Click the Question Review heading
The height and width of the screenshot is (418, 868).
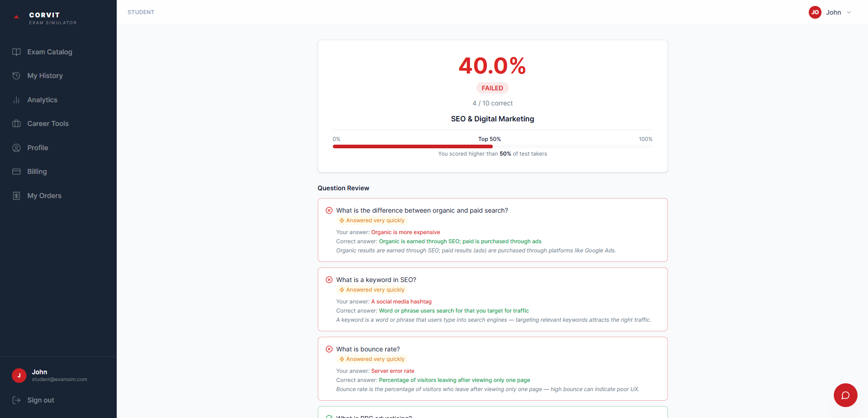343,188
